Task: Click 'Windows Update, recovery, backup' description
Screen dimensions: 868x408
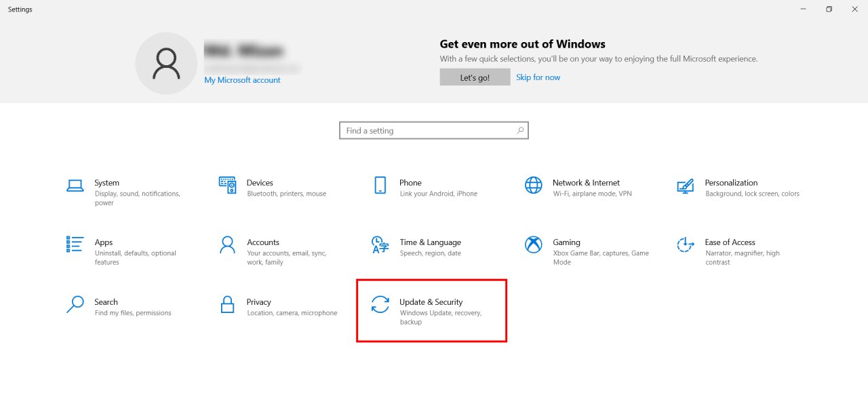Action: [441, 318]
